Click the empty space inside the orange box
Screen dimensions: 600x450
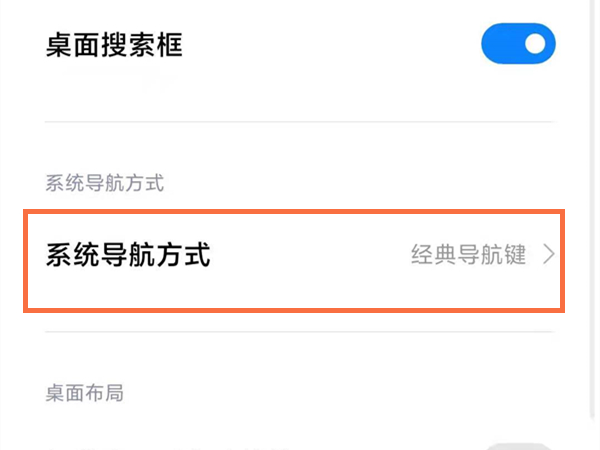coord(310,256)
